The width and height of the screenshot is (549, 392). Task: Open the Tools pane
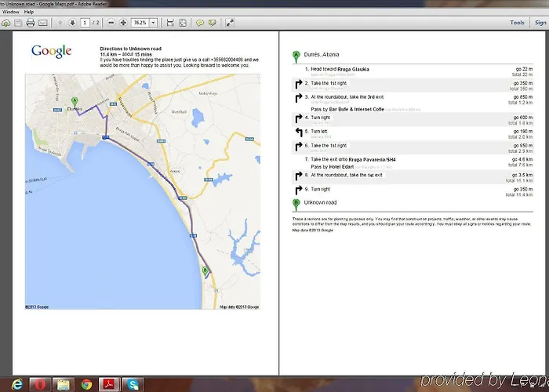pos(517,24)
